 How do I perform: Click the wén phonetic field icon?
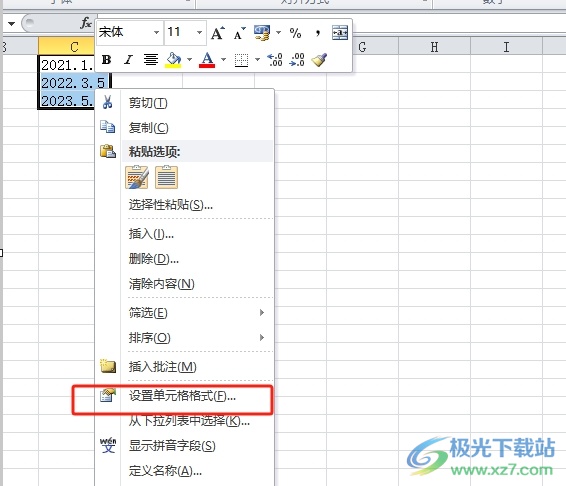(108, 445)
